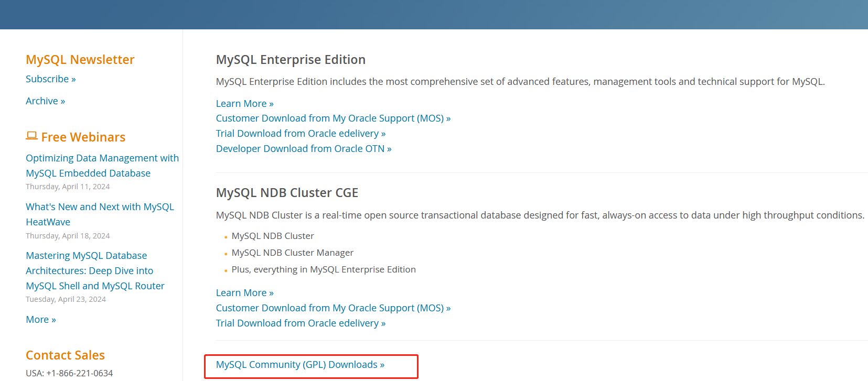Click the MySQL NDB Cluster CGE heading
The height and width of the screenshot is (381, 868).
click(x=287, y=193)
